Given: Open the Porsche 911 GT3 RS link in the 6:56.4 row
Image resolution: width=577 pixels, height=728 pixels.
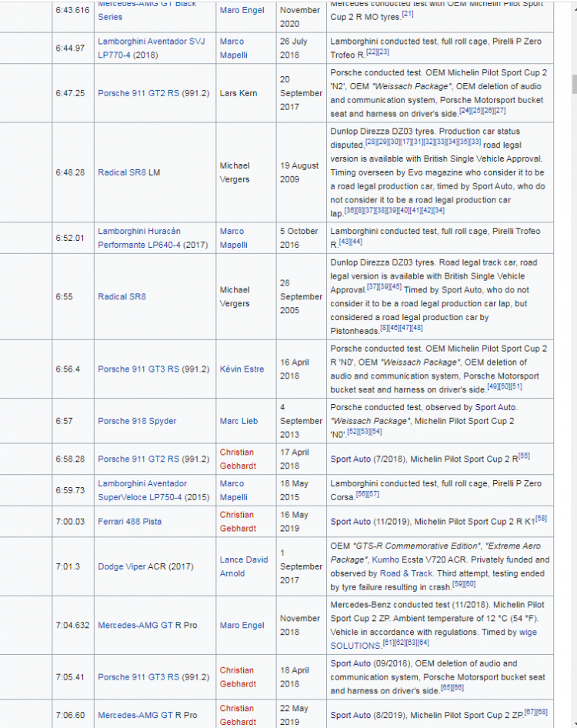Looking at the screenshot, I should [138, 369].
